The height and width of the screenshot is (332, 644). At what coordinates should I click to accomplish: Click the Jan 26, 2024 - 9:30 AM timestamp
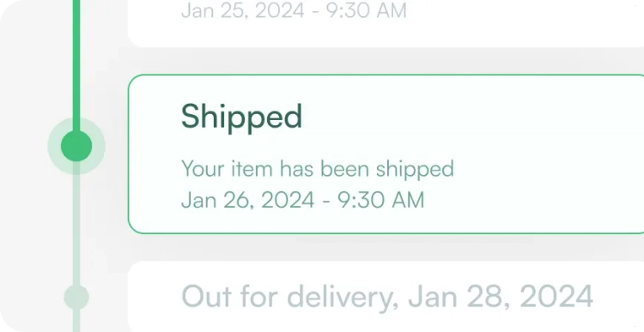[x=303, y=200]
